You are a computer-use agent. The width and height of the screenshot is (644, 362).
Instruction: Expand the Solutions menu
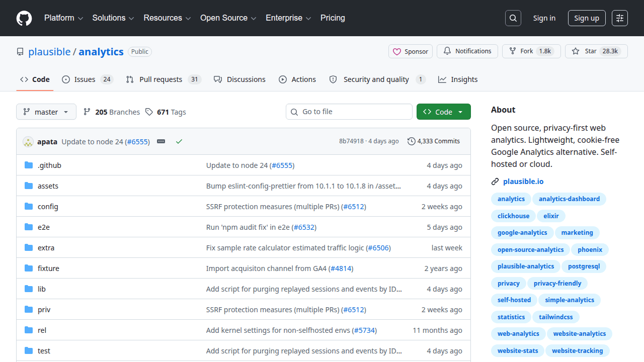(x=113, y=18)
